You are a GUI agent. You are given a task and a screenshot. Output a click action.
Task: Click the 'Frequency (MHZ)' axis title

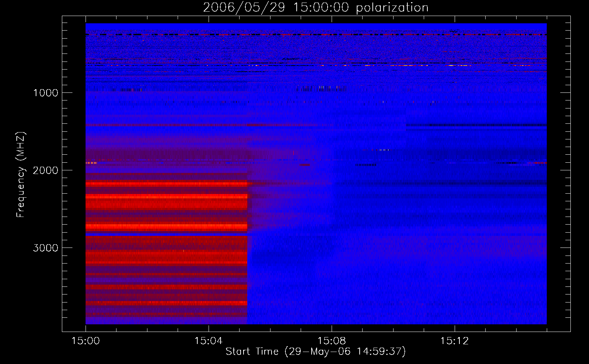point(21,174)
